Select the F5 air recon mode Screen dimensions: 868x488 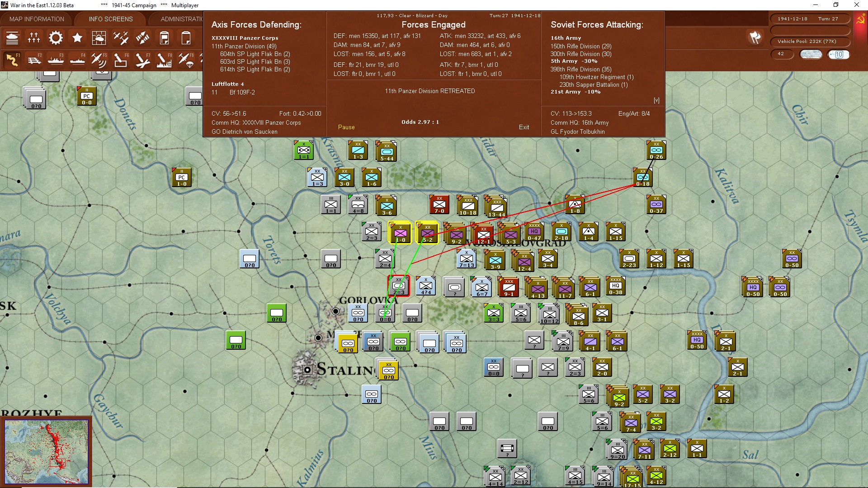[99, 60]
